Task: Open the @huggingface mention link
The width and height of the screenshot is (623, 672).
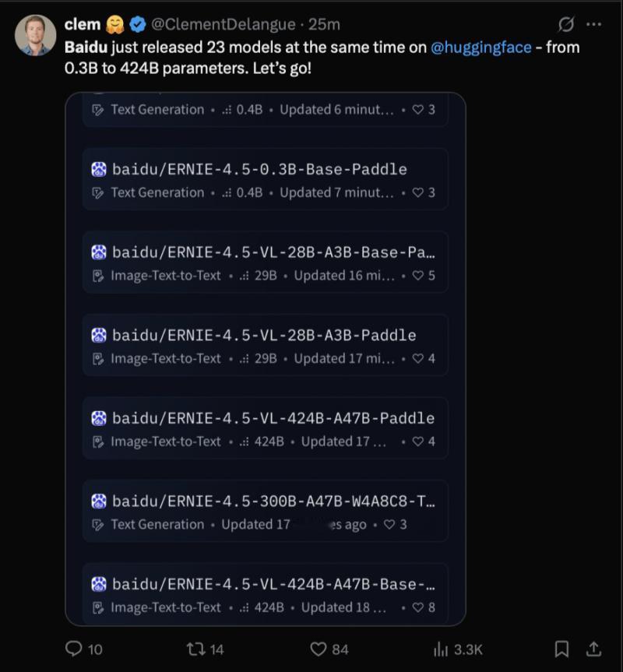Action: tap(480, 47)
